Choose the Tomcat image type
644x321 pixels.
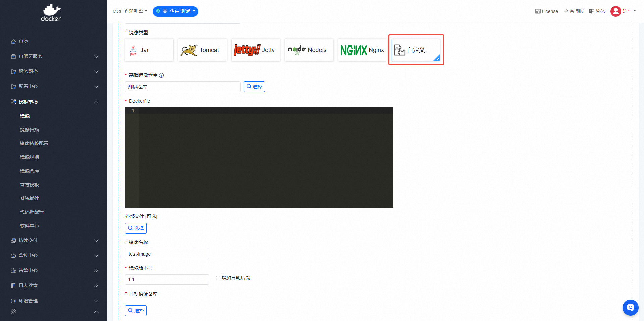[202, 50]
